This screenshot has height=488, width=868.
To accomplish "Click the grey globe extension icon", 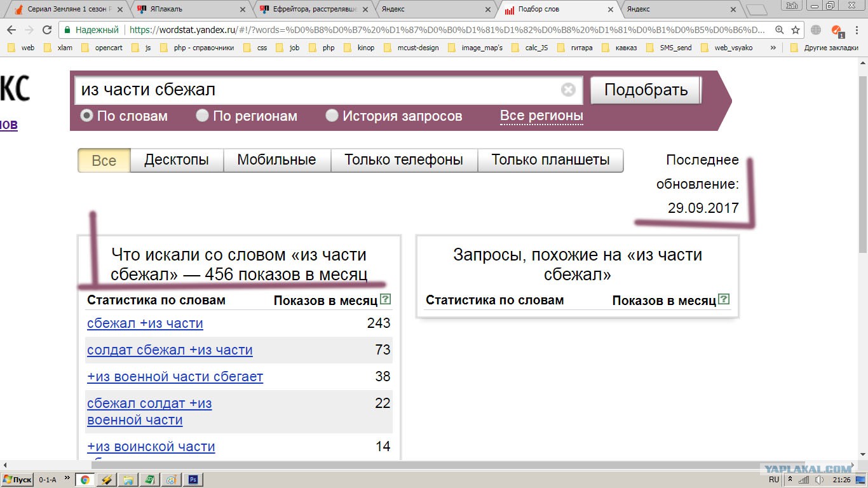I will click(817, 30).
